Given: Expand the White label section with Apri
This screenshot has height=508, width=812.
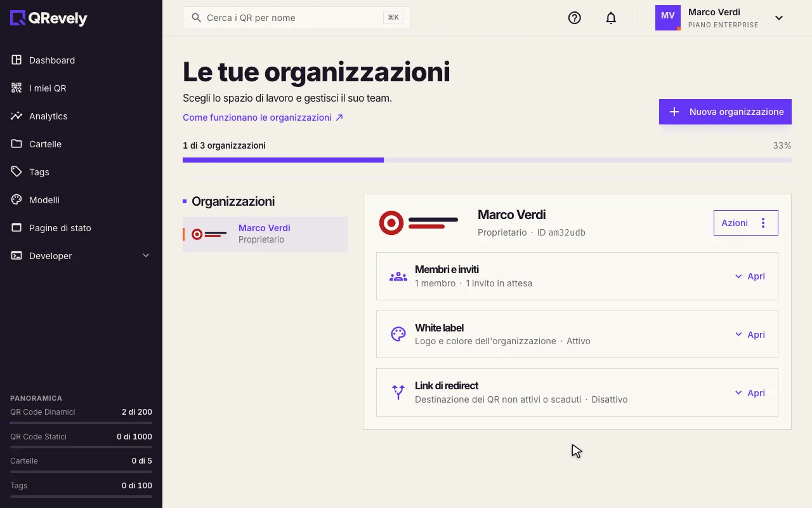Looking at the screenshot, I should click(x=750, y=335).
